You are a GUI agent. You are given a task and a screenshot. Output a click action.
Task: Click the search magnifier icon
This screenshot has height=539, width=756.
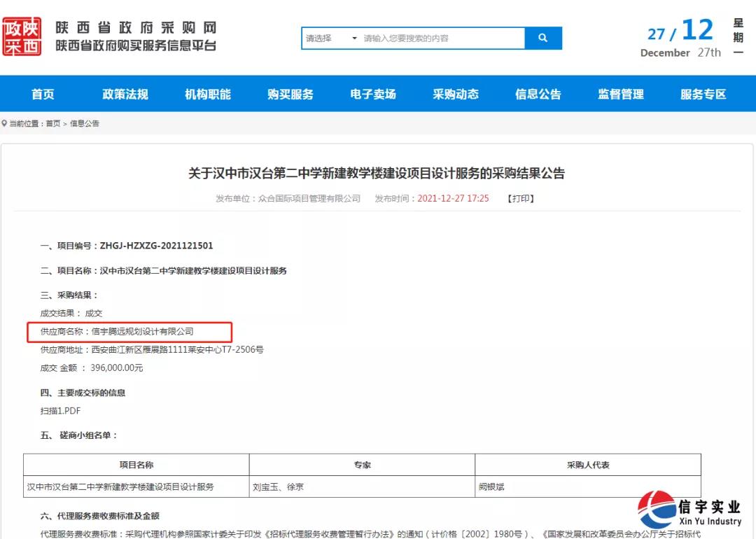[x=544, y=38]
